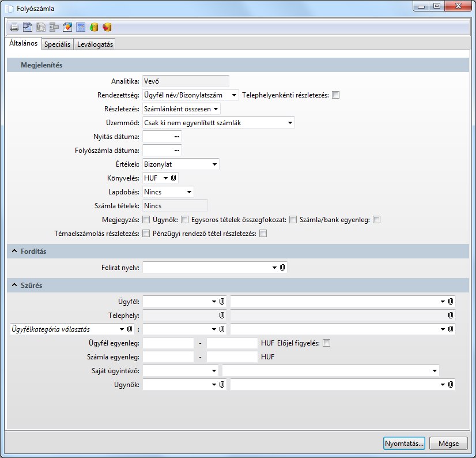This screenshot has width=476, height=458.
Task: Open date picker dots for Folyószámla dátuma
Action: coord(177,151)
